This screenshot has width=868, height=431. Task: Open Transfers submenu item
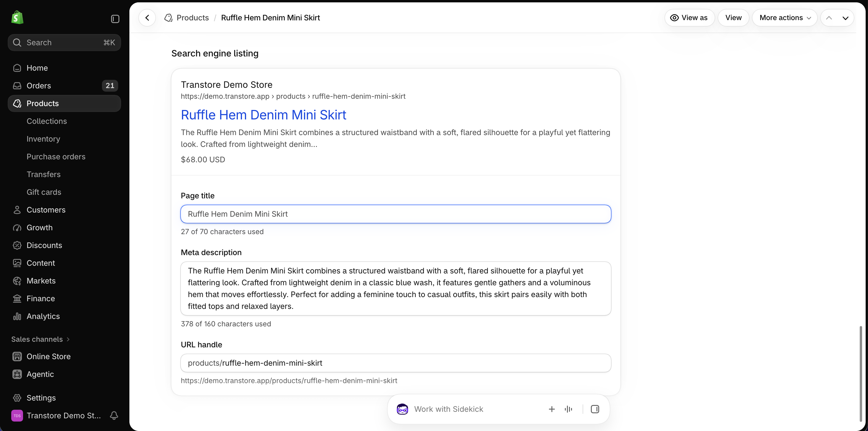click(x=43, y=174)
